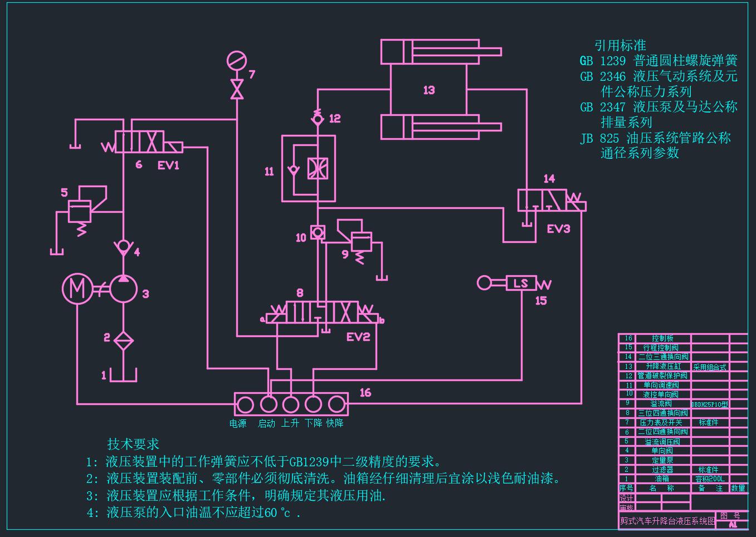Select the hydraulic pump symbol numbered 3
Screen dimensions: 756x537
(x=123, y=289)
